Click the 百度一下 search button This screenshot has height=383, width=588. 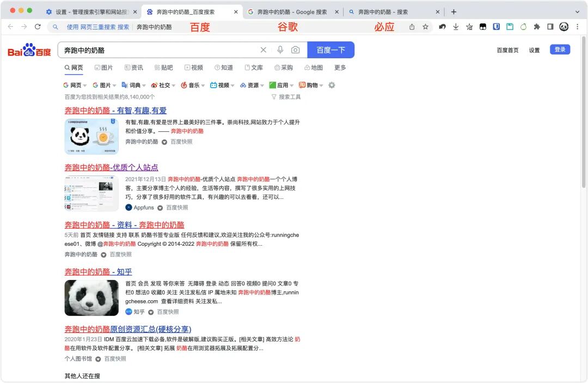pos(331,50)
